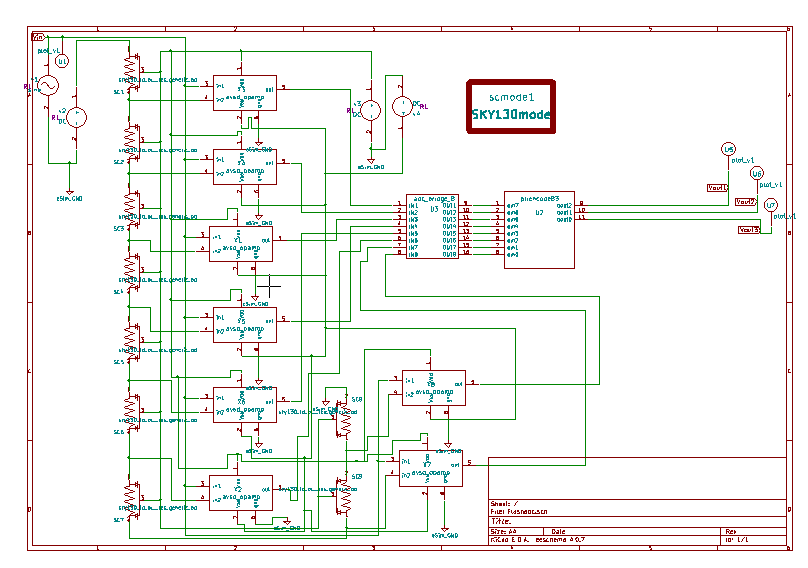Click resistor symbol labeled SC6

pos(131,410)
